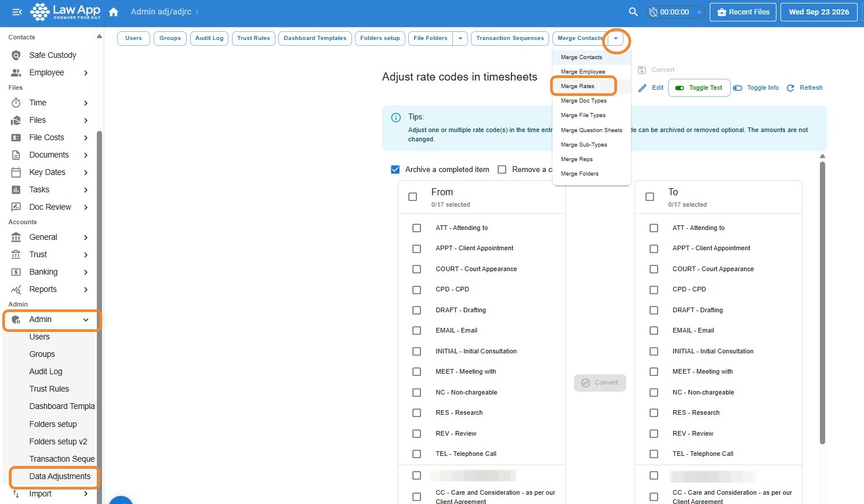Click the Employee people icon
The image size is (864, 504).
[x=16, y=72]
